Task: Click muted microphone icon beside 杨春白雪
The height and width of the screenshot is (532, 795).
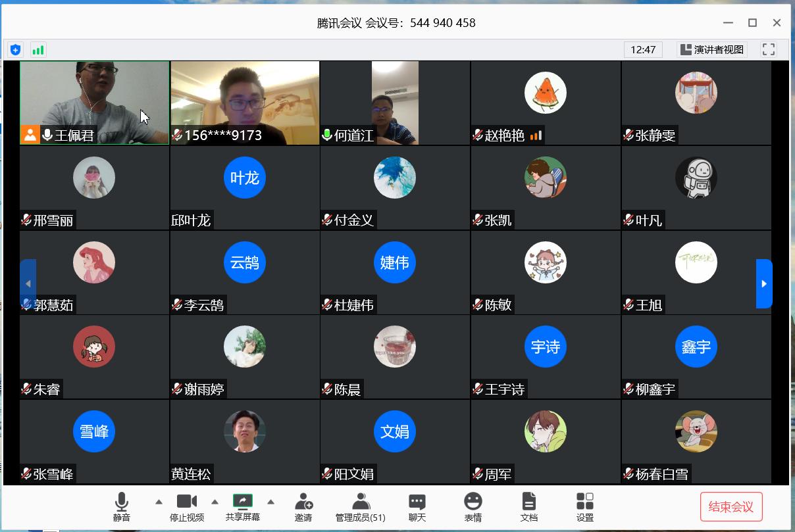Action: 628,474
